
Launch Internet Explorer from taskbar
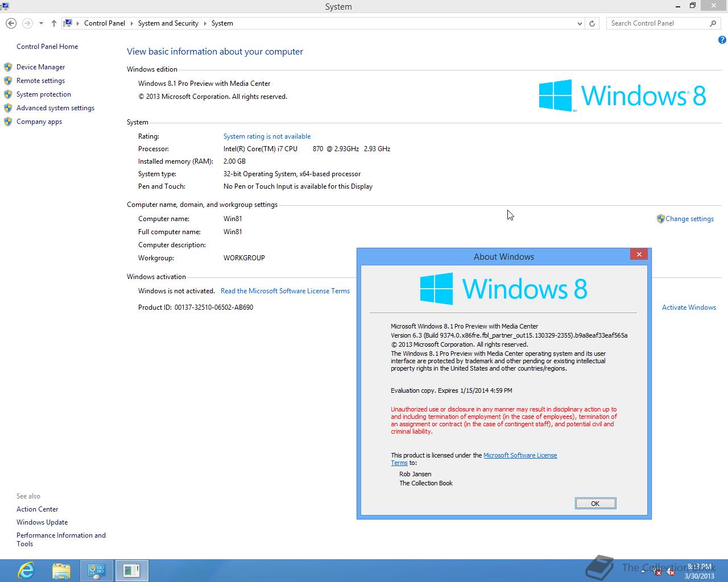[x=26, y=570]
